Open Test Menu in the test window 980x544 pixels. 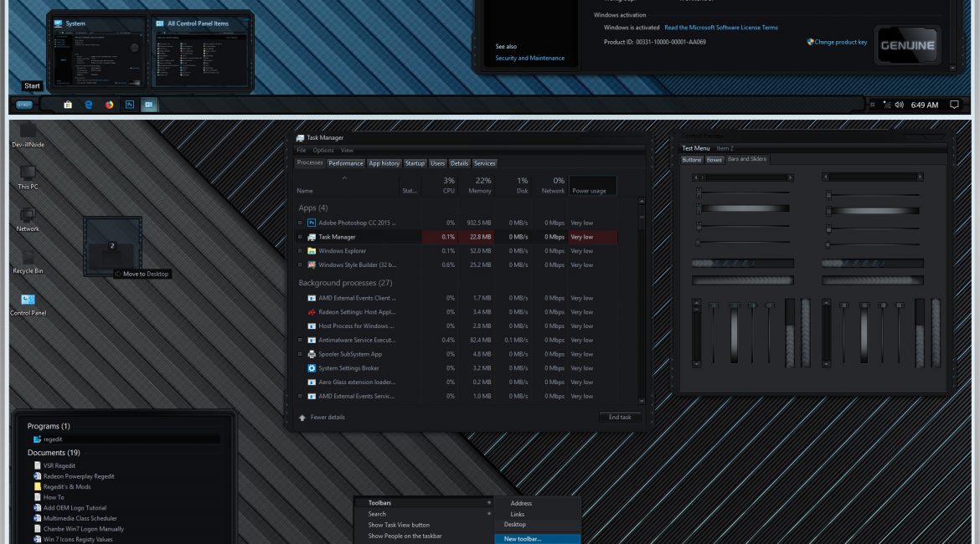[x=695, y=149]
